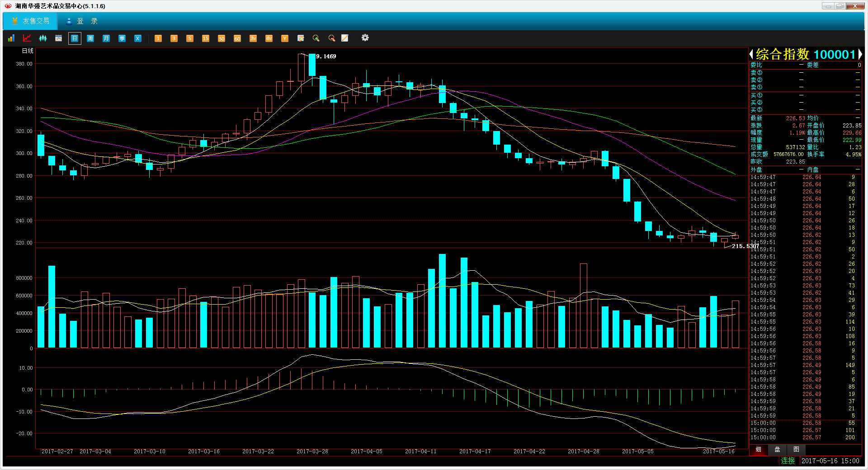Viewport: 868px width, 470px height.
Task: Click the 图 tab button
Action: [x=796, y=450]
